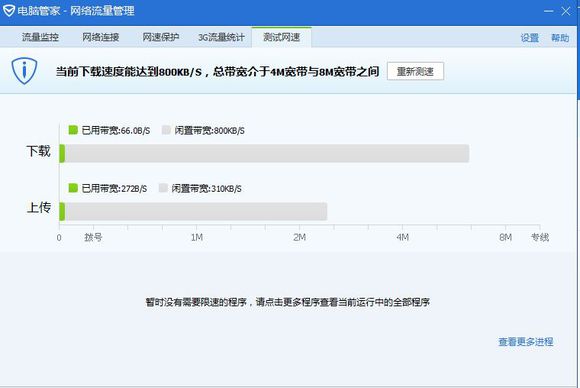Close the 网络流量管理 window
This screenshot has height=388, width=580.
(566, 11)
